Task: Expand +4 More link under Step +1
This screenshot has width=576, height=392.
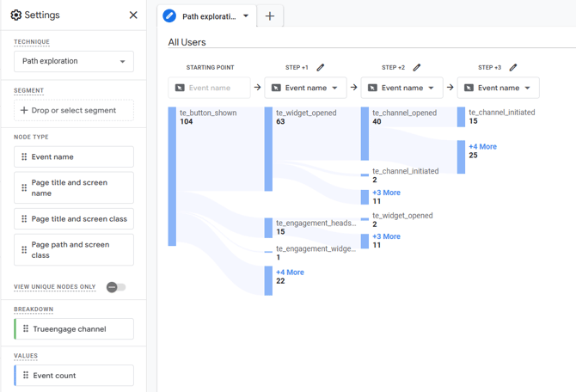Action: [x=290, y=272]
